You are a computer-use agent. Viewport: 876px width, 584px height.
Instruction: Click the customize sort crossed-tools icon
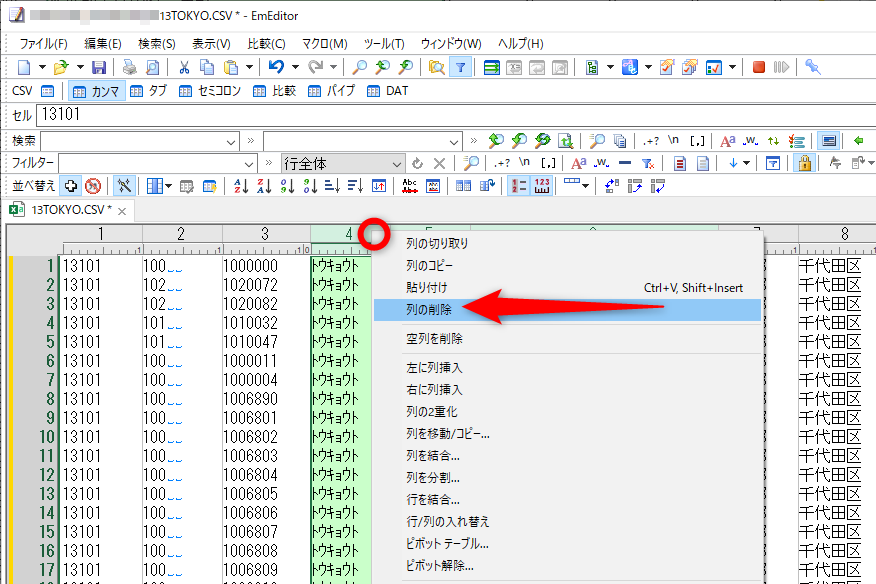coord(124,186)
